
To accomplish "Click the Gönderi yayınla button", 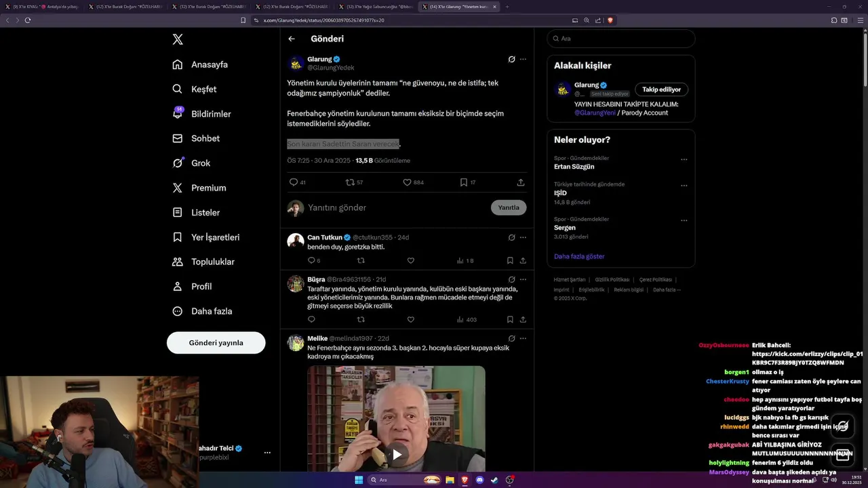I will pyautogui.click(x=216, y=342).
